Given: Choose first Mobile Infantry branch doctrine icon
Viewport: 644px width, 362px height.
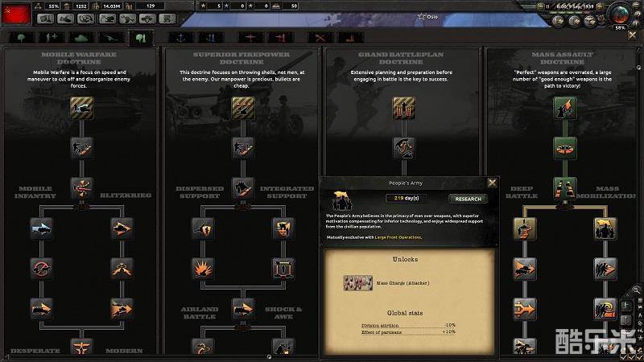Looking at the screenshot, I should point(42,228).
